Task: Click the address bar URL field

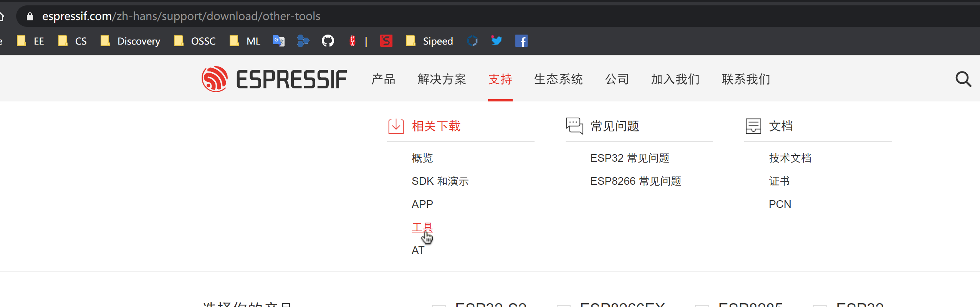Action: click(498, 16)
